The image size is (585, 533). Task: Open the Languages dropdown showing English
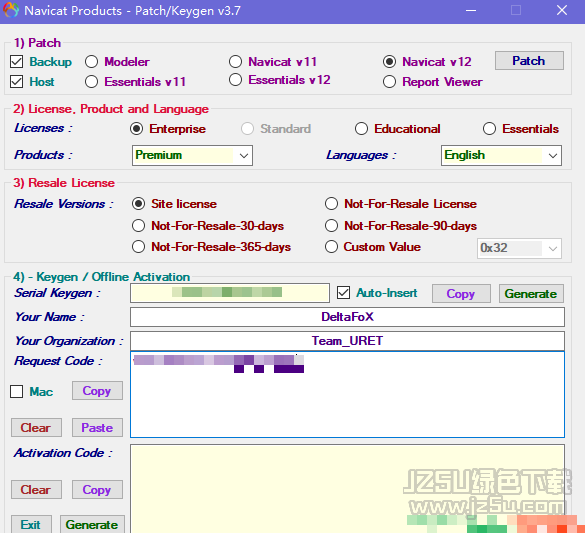point(501,155)
